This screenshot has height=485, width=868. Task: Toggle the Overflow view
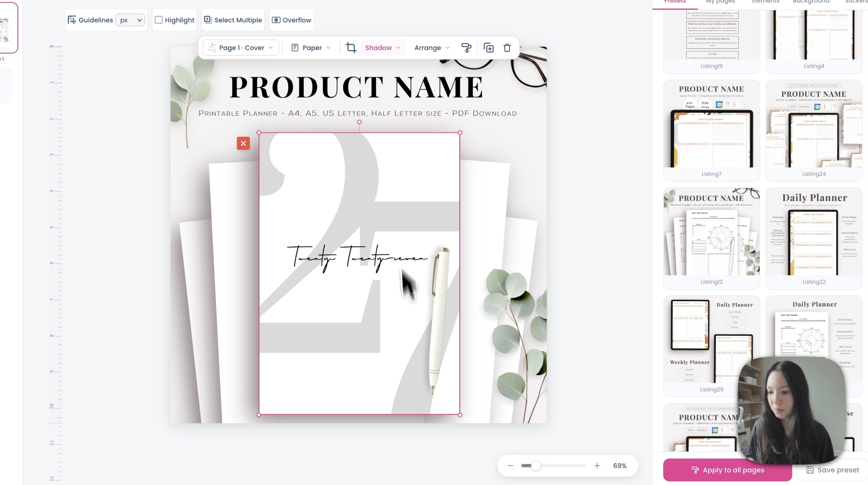click(291, 20)
